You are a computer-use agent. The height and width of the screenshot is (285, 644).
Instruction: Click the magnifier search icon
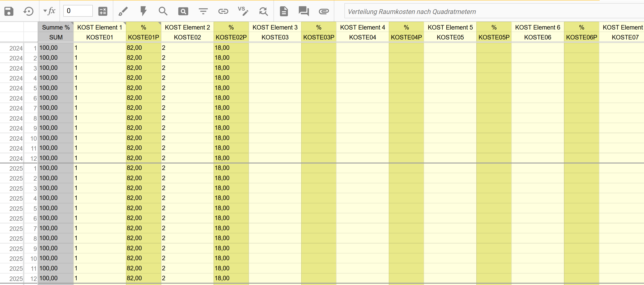(163, 11)
